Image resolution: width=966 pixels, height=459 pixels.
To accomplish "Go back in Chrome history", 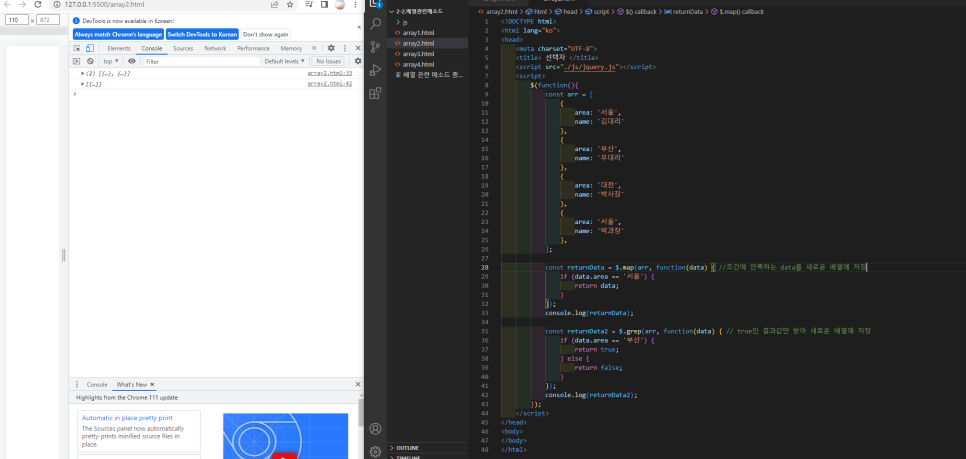I will pyautogui.click(x=8, y=4).
